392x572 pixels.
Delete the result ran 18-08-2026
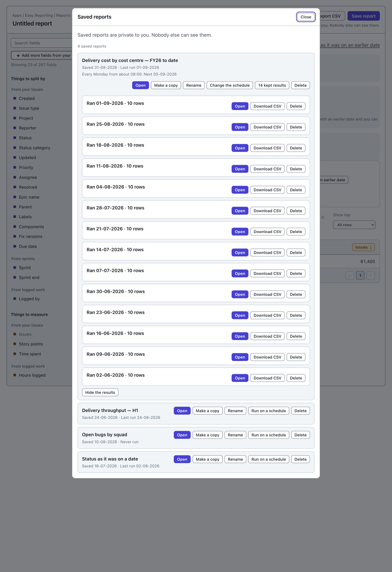click(x=296, y=148)
